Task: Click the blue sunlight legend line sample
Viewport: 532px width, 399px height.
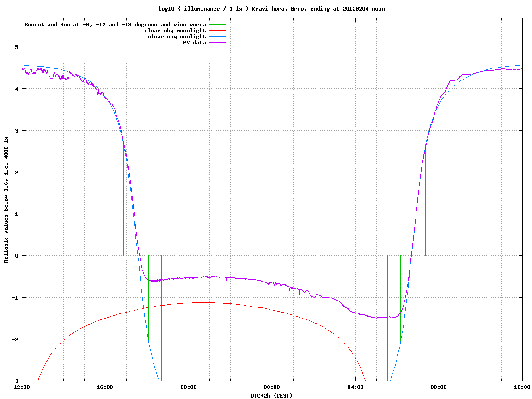Action: pos(218,37)
